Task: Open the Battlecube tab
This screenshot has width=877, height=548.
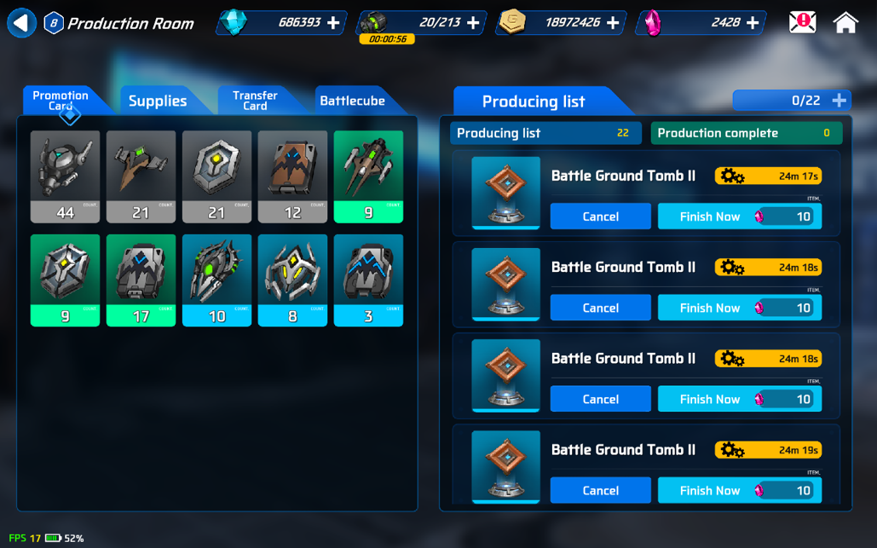Action: [352, 101]
